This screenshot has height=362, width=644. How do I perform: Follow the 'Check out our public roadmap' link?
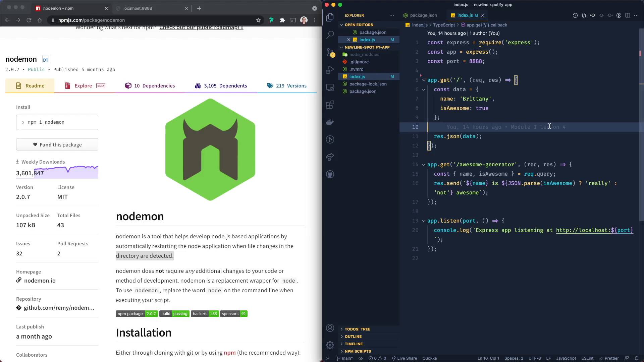[x=201, y=27]
